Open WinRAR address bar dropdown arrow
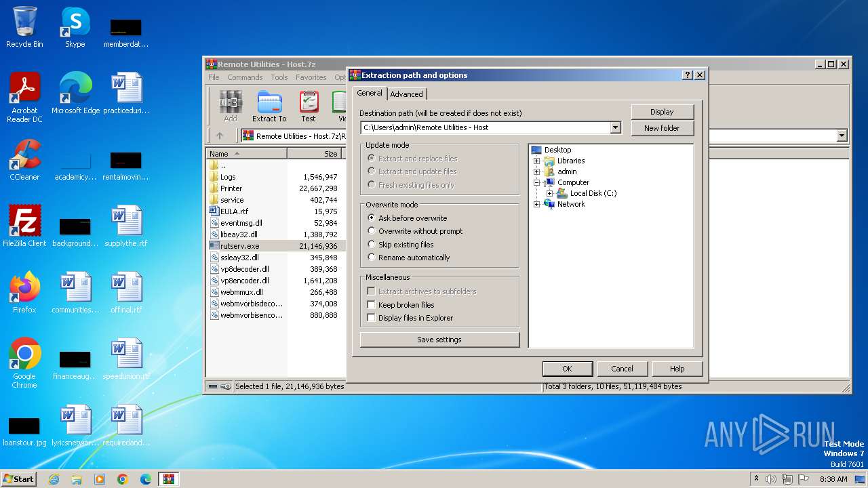The image size is (868, 488). [x=842, y=136]
